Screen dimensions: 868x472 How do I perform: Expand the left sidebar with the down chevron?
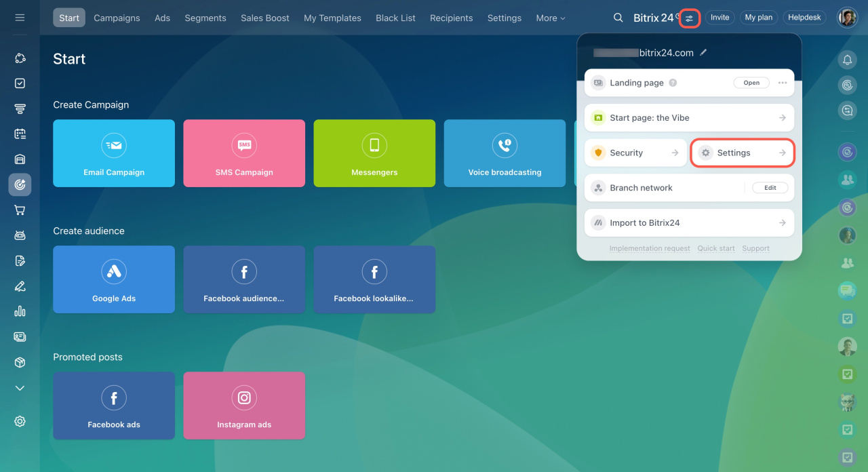click(20, 388)
